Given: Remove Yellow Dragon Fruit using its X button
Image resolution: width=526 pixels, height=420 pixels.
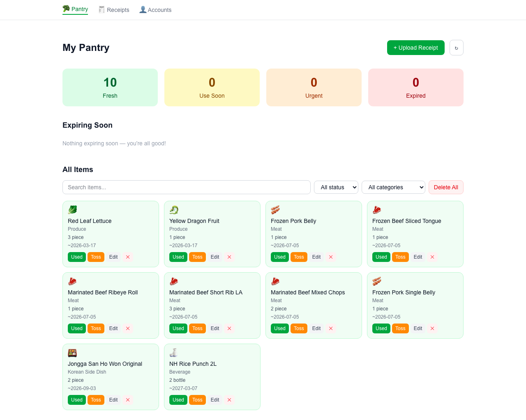Looking at the screenshot, I should pos(229,257).
